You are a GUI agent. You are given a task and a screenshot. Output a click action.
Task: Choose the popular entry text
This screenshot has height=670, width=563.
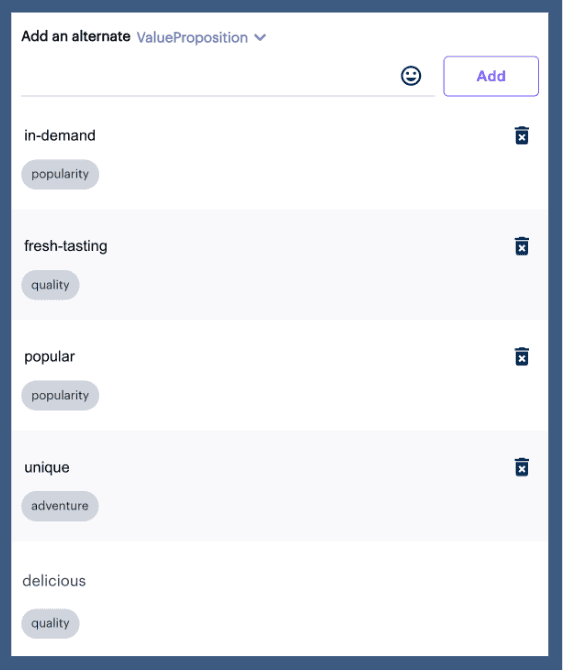point(50,357)
